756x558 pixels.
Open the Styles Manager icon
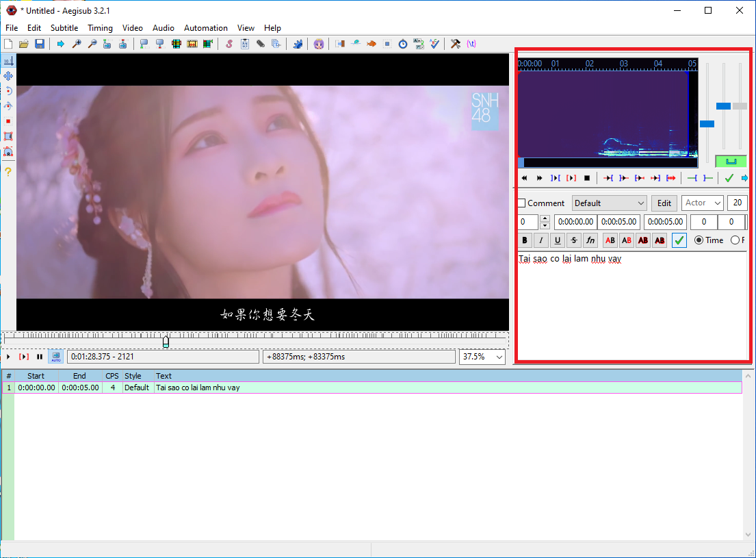pyautogui.click(x=229, y=44)
